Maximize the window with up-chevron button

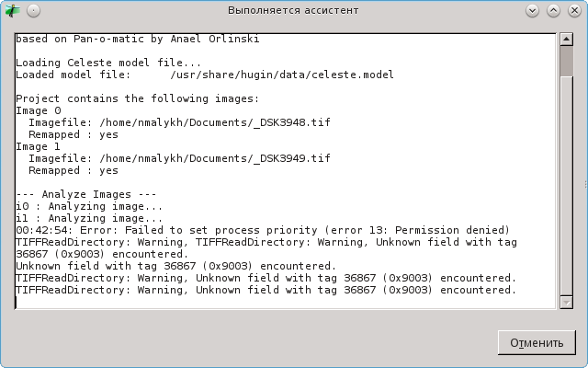[553, 10]
